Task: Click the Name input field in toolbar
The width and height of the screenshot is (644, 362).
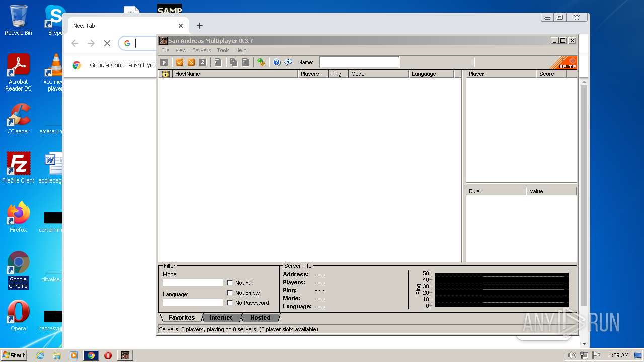Action: pyautogui.click(x=360, y=62)
